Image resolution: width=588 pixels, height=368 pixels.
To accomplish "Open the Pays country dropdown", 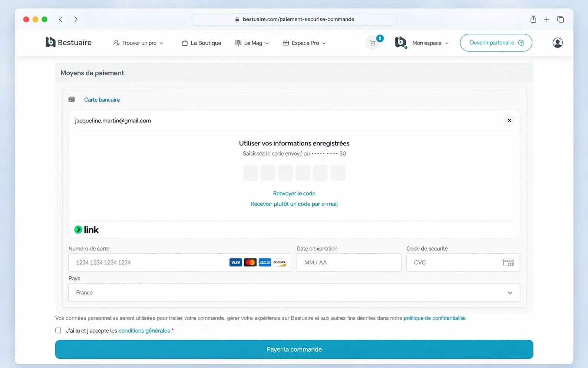I will pos(294,292).
